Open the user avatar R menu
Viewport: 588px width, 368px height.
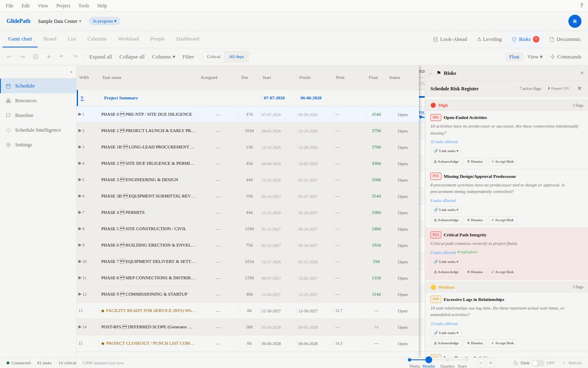click(575, 21)
